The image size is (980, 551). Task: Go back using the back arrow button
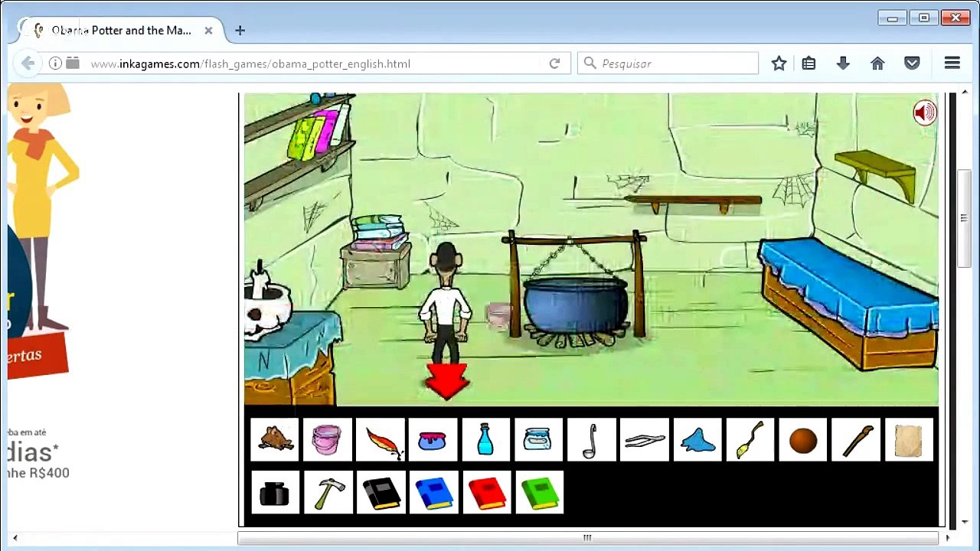coord(28,64)
